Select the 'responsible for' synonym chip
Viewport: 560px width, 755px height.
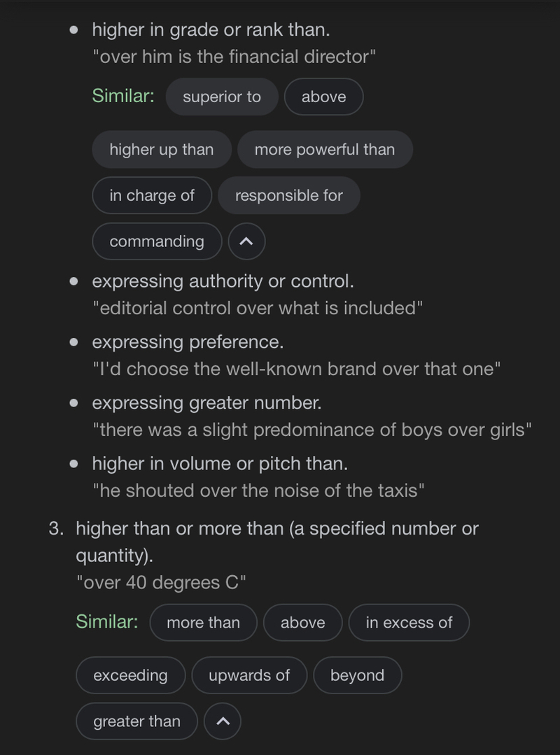289,195
